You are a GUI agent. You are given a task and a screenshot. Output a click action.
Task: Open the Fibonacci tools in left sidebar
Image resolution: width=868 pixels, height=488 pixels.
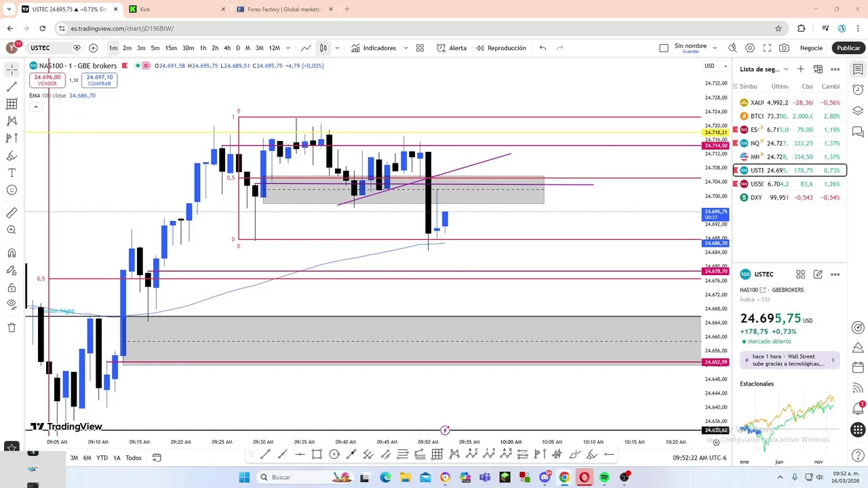point(12,104)
